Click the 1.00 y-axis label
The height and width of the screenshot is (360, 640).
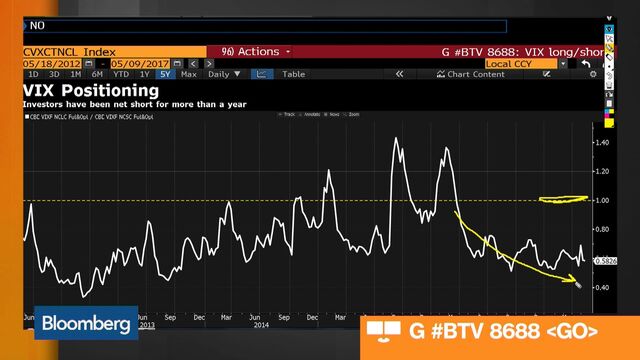602,200
